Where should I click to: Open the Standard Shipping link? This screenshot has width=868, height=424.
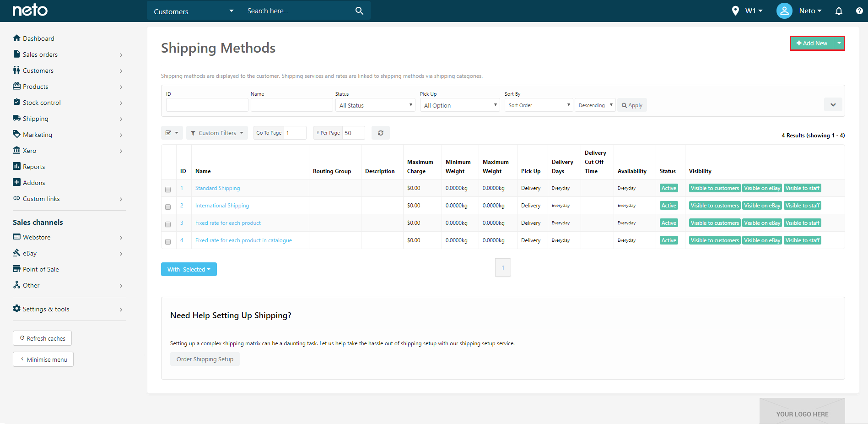coord(217,188)
